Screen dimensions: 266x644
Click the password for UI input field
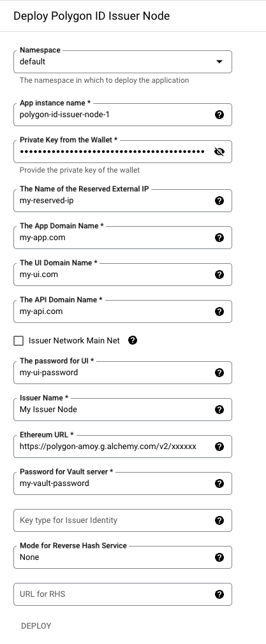click(x=114, y=373)
